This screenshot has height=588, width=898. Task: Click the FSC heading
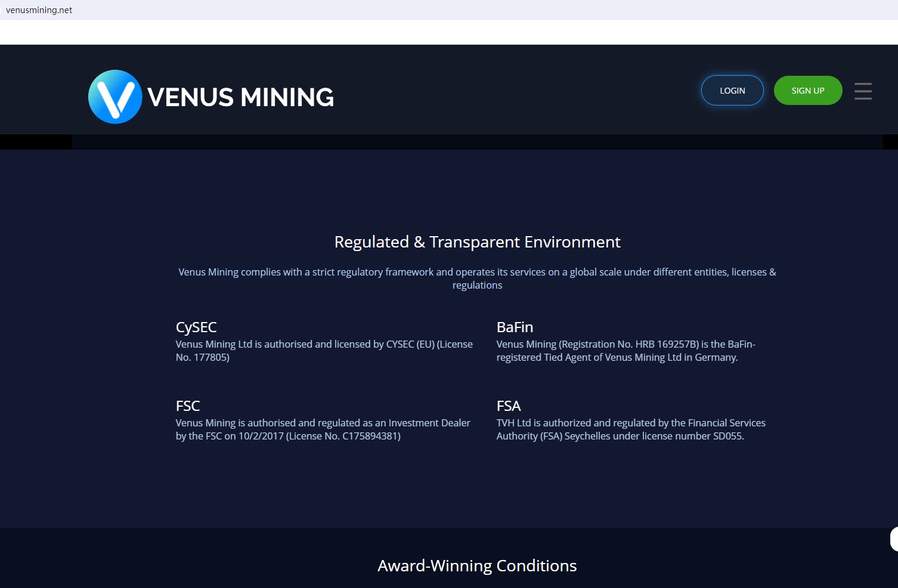coord(188,406)
